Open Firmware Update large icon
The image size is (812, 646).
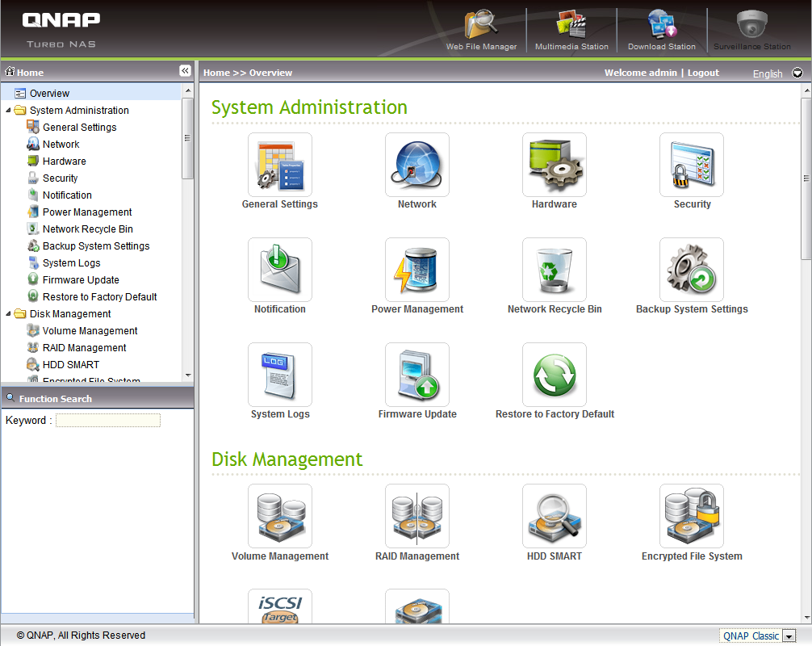coord(416,375)
